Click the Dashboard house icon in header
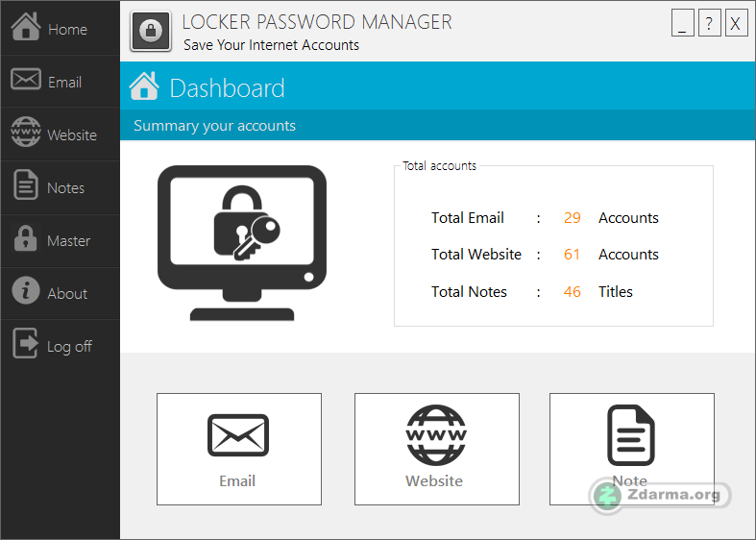Viewport: 756px width, 540px height. (x=144, y=86)
